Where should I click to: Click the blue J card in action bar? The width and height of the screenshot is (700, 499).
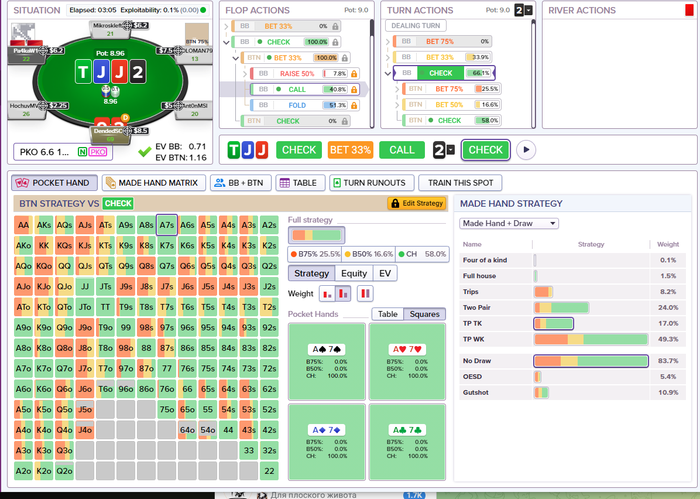(248, 150)
